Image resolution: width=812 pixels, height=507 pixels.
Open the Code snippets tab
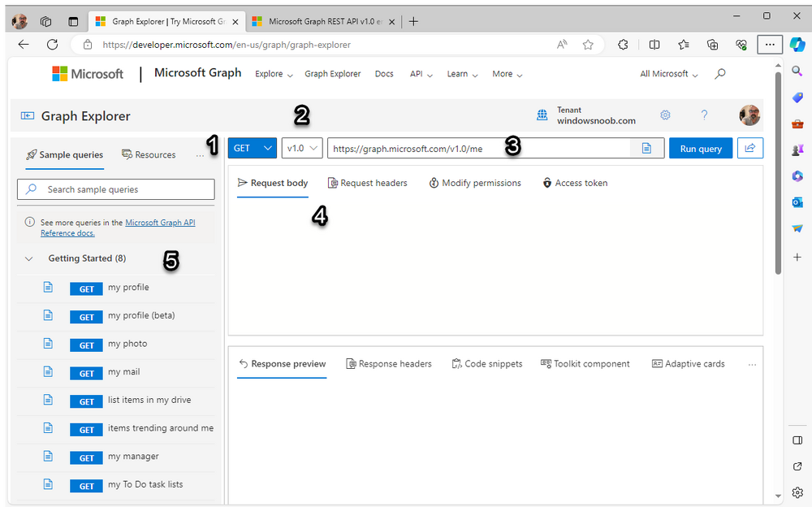point(486,364)
